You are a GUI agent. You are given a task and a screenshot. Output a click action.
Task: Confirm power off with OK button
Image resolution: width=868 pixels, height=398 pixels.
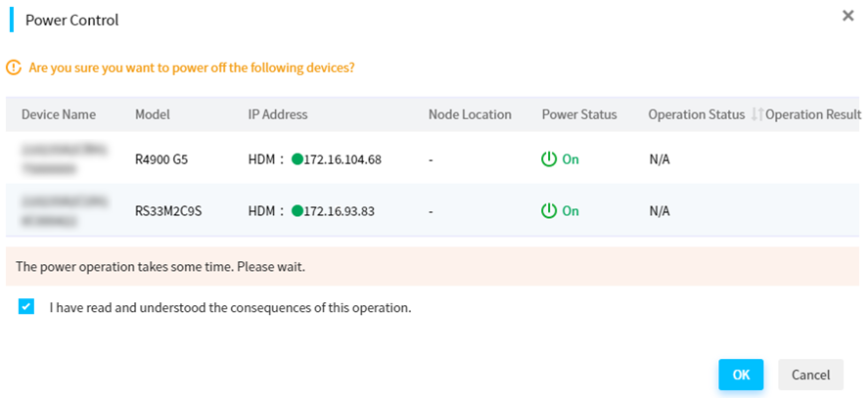741,375
